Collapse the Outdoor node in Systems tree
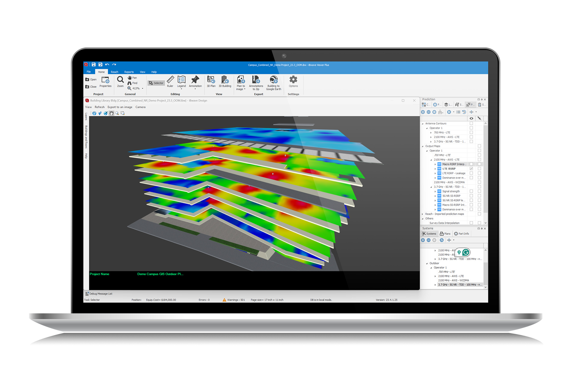577x392 pixels. pos(427,263)
